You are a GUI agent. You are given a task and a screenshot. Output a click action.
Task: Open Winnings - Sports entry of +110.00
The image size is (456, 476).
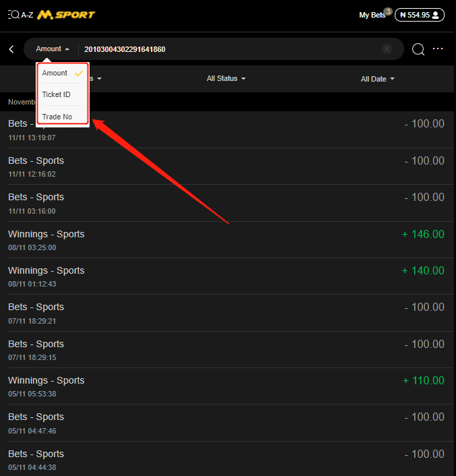click(x=228, y=386)
